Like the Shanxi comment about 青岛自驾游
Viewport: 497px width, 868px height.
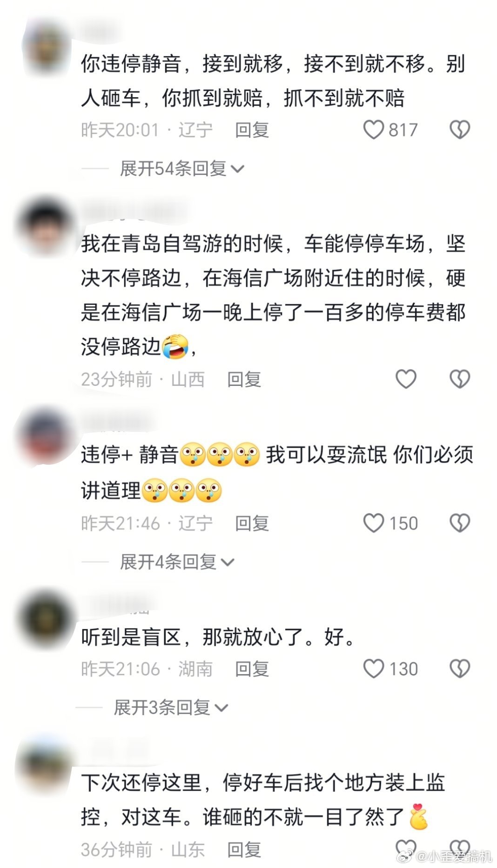point(406,379)
